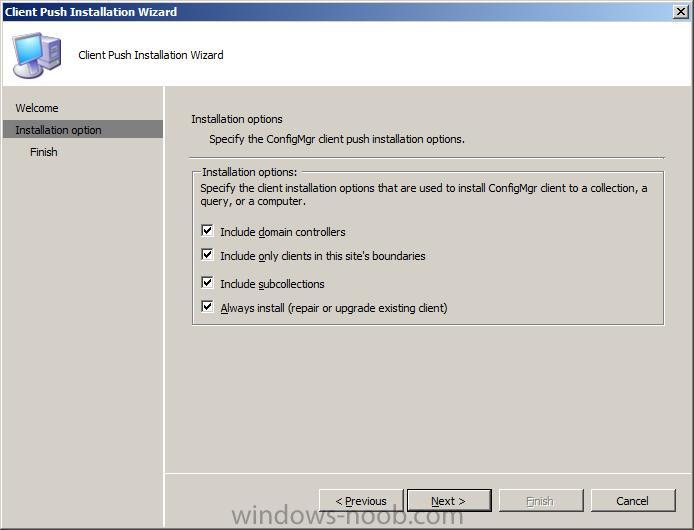The image size is (694, 530).
Task: Uncheck Include domain controllers checkbox
Action: pyautogui.click(x=207, y=231)
